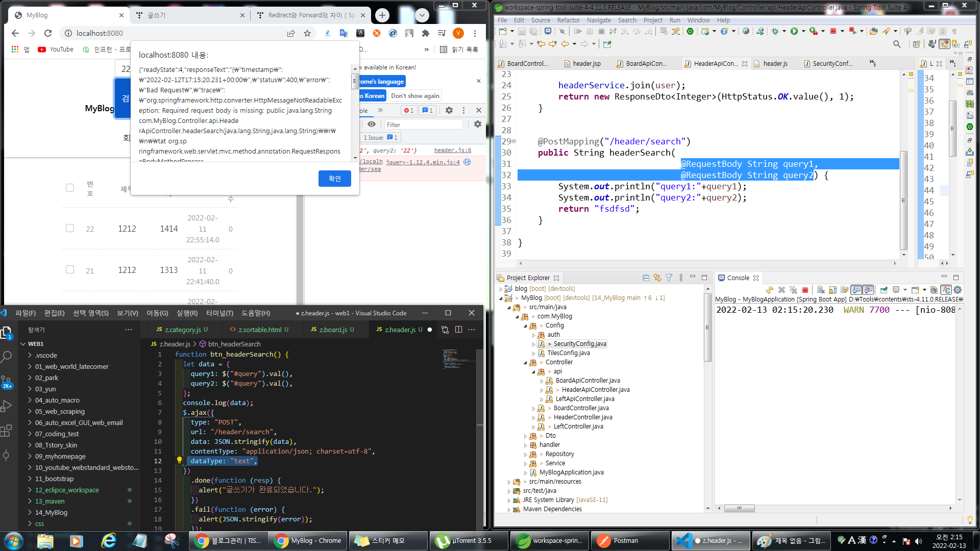
Task: Click the Split Editor icon in VS Code
Action: (x=458, y=330)
